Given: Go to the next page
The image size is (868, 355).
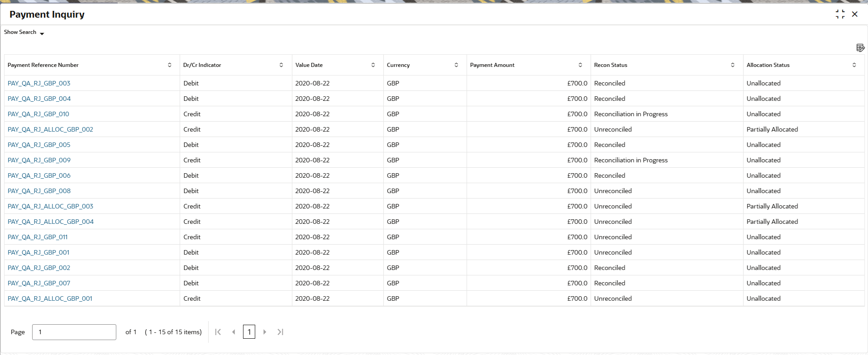Looking at the screenshot, I should click(265, 332).
